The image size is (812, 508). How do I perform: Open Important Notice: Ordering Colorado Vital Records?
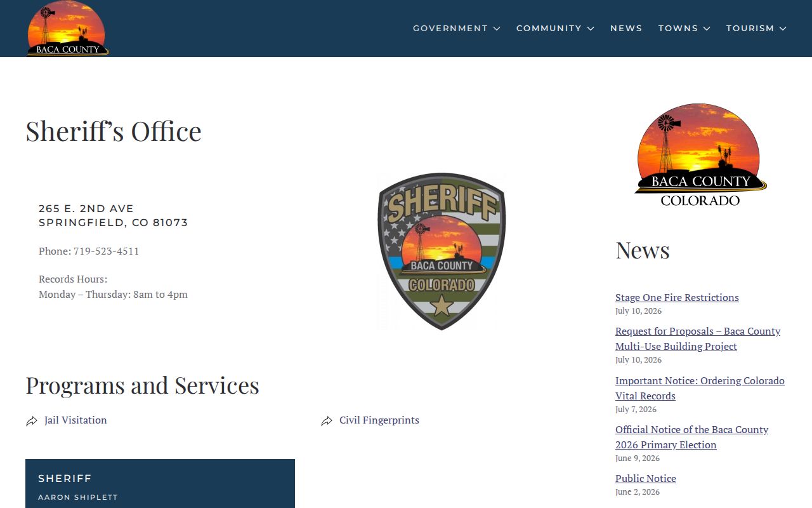point(700,388)
